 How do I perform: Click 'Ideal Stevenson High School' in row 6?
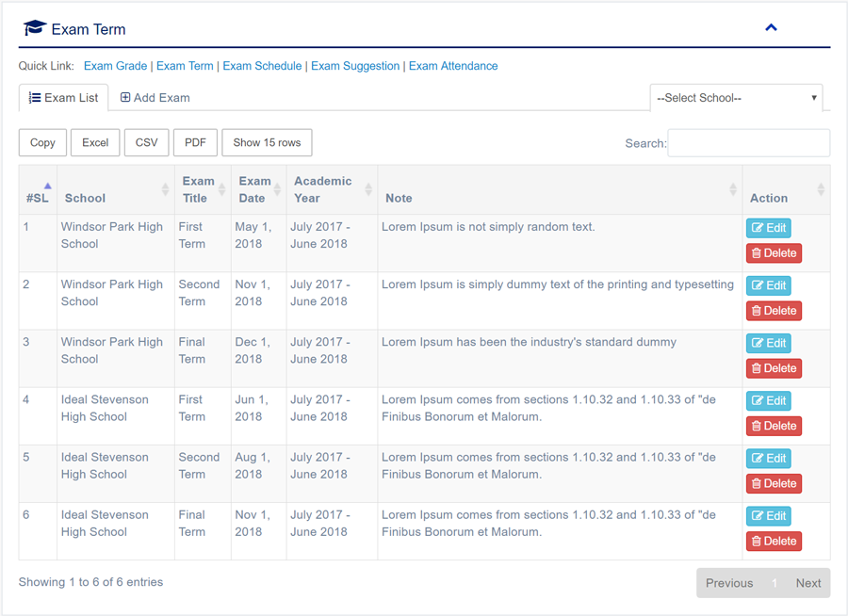point(105,524)
